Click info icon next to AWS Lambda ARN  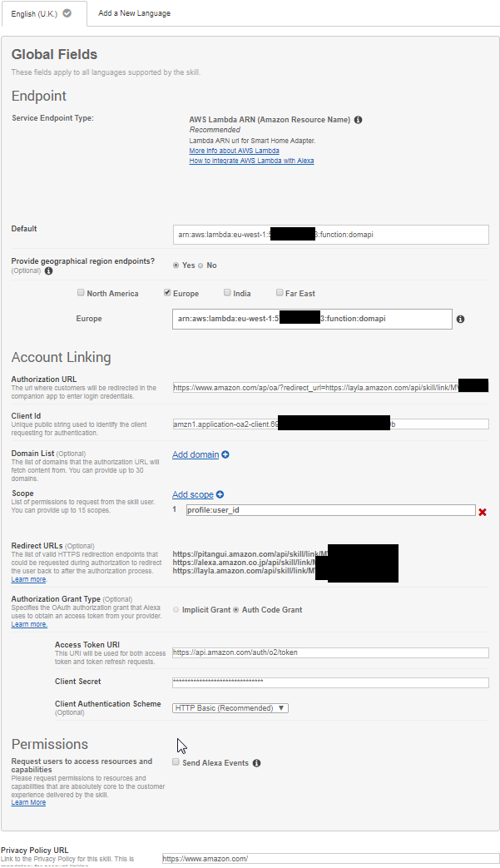pyautogui.click(x=359, y=120)
